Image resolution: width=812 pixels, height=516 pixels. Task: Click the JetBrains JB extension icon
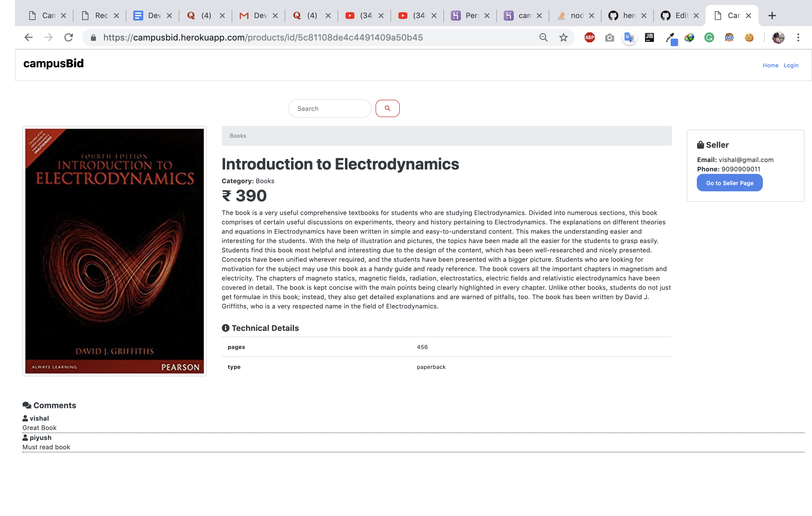pos(649,37)
